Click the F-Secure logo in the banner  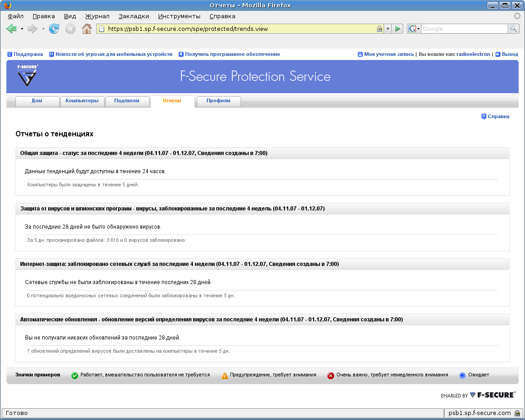coord(27,76)
